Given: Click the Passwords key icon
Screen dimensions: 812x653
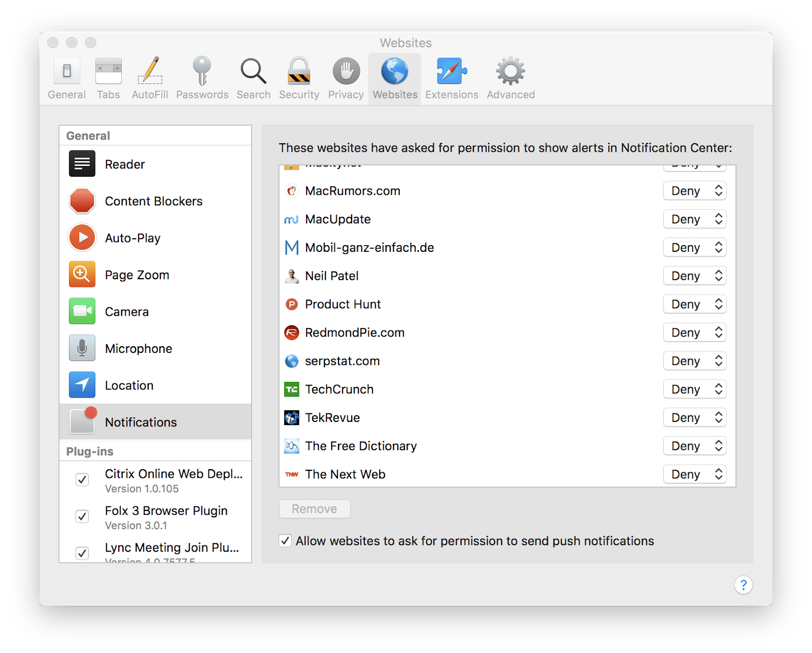Looking at the screenshot, I should point(202,76).
